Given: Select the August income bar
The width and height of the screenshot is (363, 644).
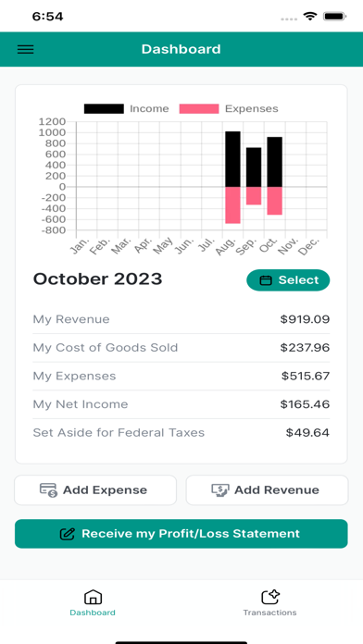Looking at the screenshot, I should 232,159.
